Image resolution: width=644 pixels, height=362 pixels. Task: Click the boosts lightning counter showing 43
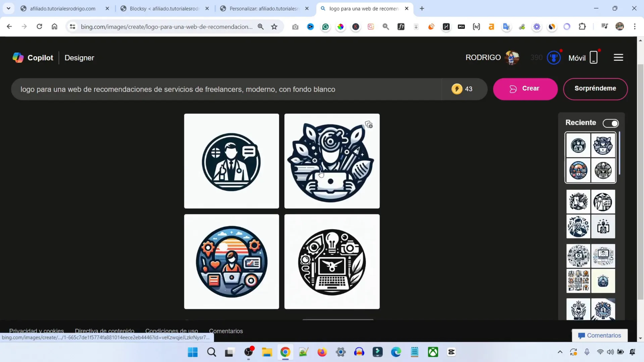[463, 89]
